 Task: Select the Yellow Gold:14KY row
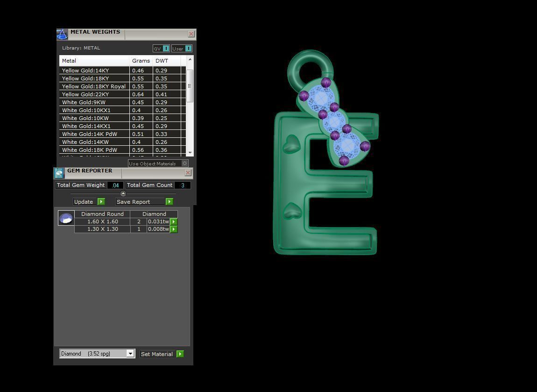pos(122,71)
